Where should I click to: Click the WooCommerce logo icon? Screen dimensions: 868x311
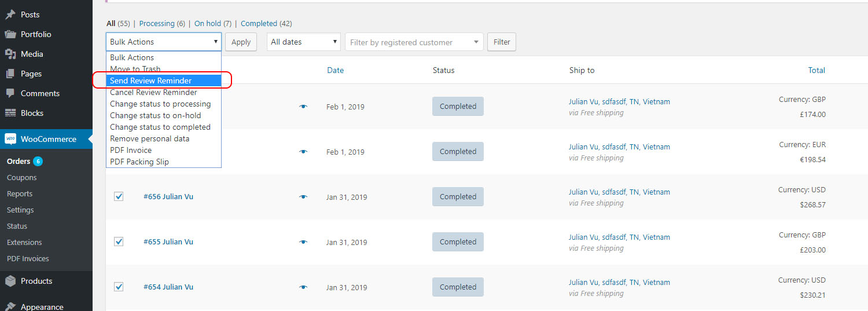coord(10,139)
